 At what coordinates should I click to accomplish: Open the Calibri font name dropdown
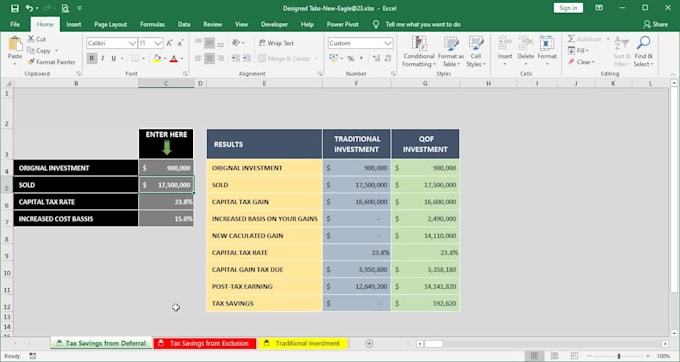coord(132,43)
